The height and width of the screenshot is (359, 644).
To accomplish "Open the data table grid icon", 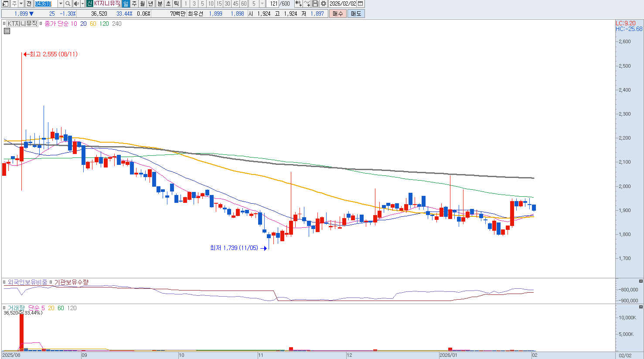I will point(7,31).
